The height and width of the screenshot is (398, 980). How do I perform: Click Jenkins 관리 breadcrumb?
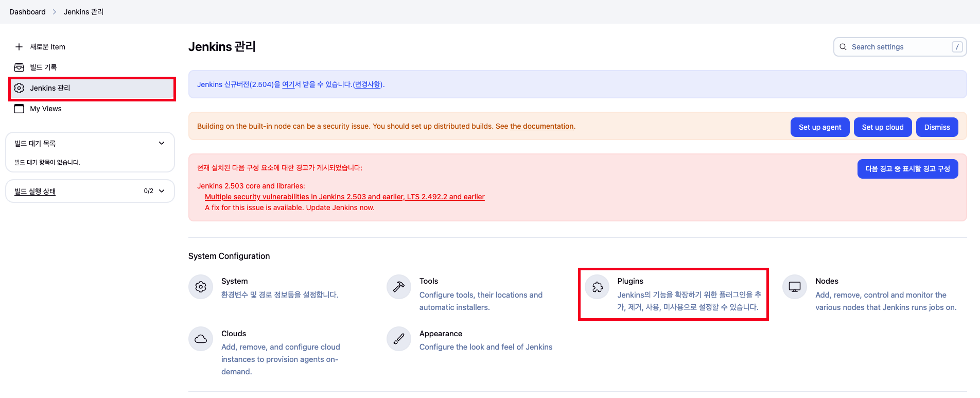(83, 12)
